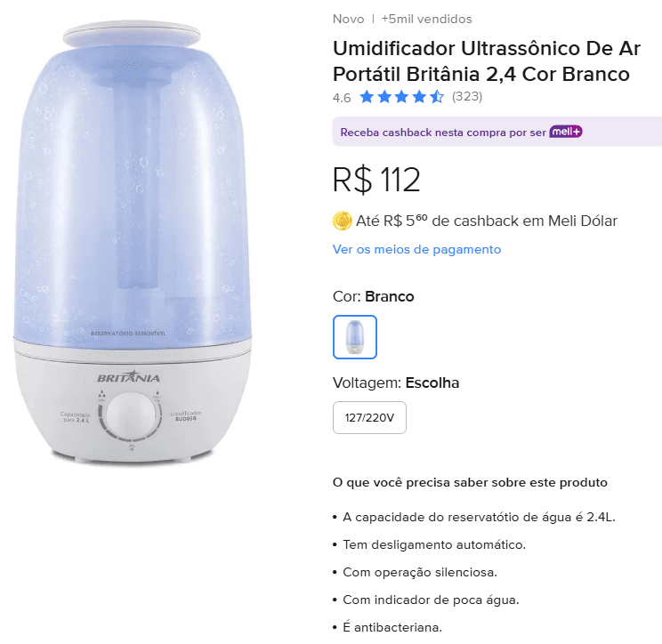
Task: Click the product title Umidificador Ultrassônico
Action: click(487, 61)
